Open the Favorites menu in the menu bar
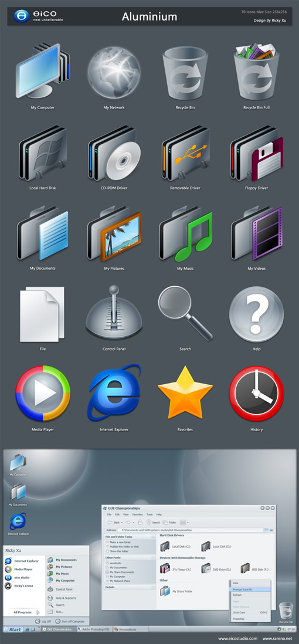Image resolution: width=299 pixels, height=644 pixels. [138, 514]
